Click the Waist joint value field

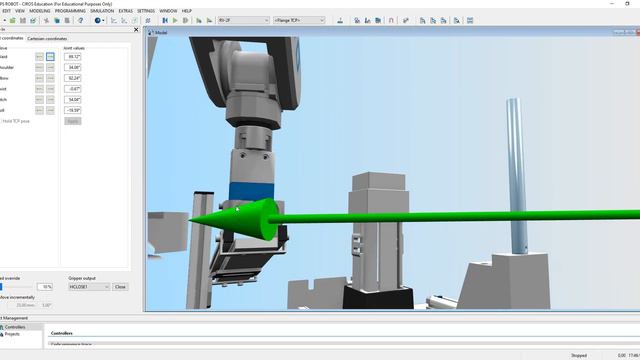coord(73,57)
